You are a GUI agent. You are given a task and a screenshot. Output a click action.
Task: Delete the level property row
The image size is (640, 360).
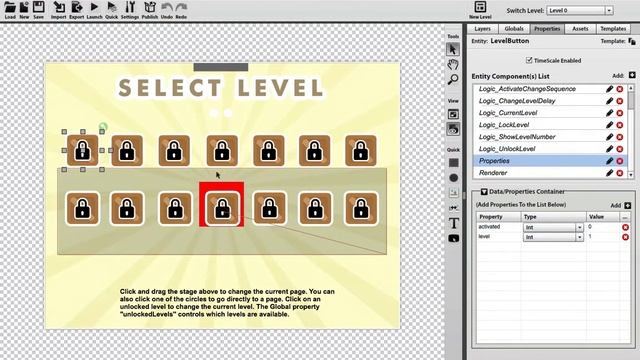[x=625, y=237]
